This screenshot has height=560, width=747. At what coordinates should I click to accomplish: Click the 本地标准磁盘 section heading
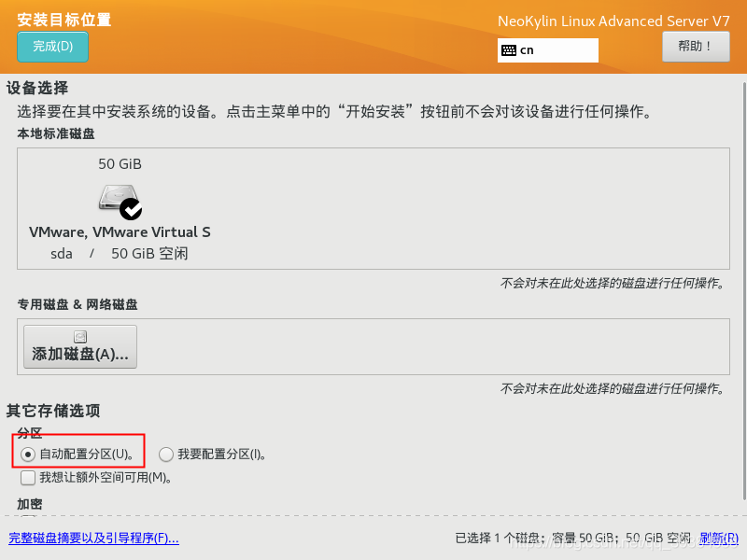click(56, 133)
